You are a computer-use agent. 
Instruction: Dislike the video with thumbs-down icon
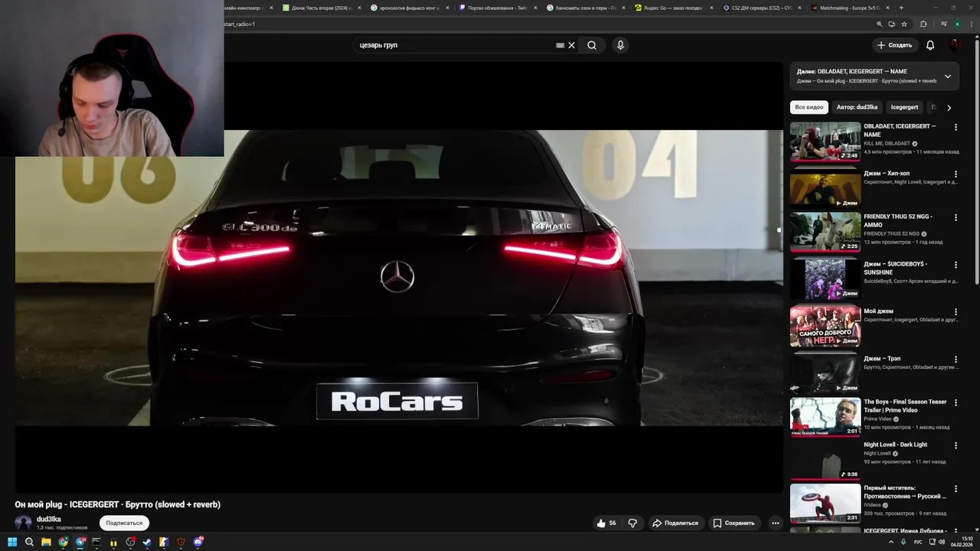[x=632, y=523]
